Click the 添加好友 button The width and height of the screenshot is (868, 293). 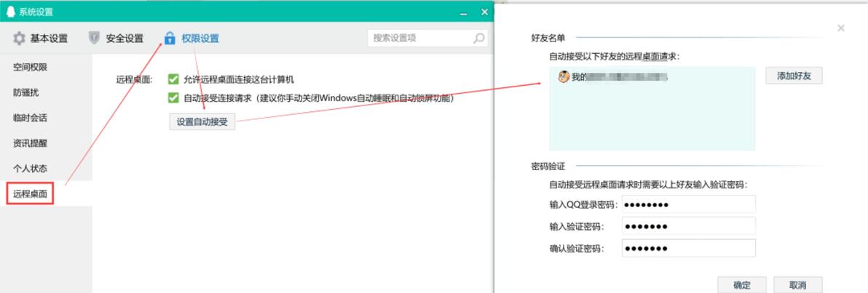(794, 76)
